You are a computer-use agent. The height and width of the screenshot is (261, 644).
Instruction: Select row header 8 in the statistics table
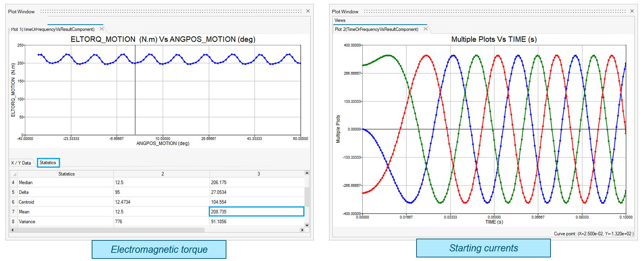click(13, 222)
